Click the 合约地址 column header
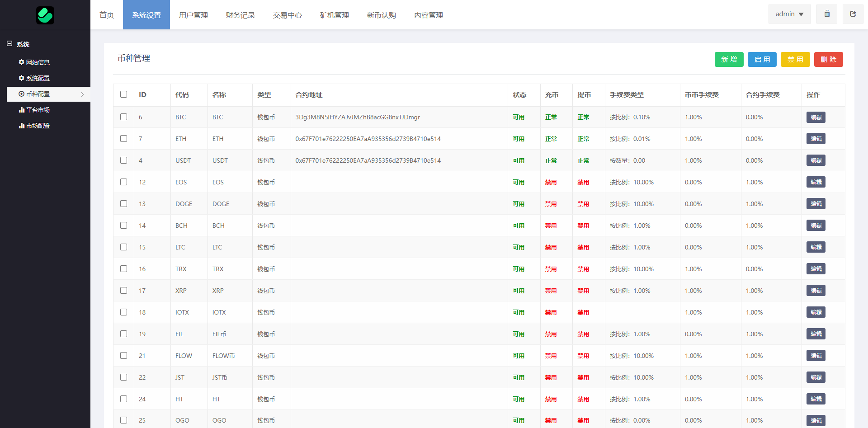868x428 pixels. 309,95
